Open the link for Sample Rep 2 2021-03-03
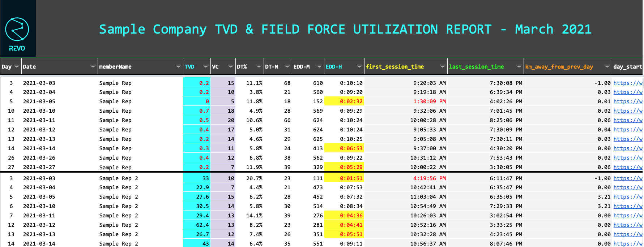The image size is (644, 247). coord(628,178)
